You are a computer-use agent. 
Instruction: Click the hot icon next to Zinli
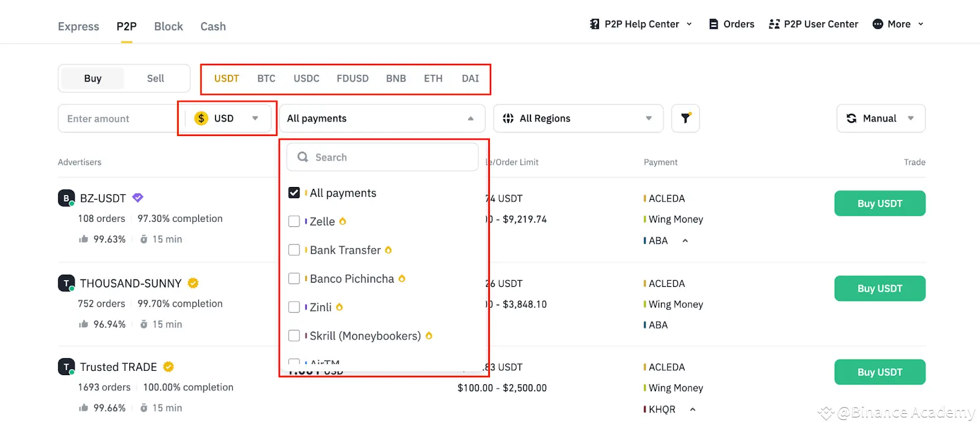tap(339, 307)
